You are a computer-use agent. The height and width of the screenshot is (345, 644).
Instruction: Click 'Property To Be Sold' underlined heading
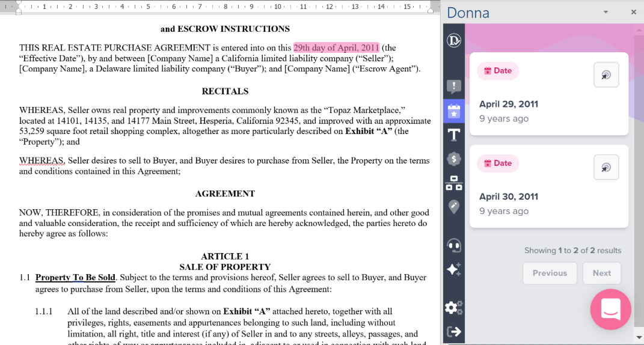click(75, 278)
